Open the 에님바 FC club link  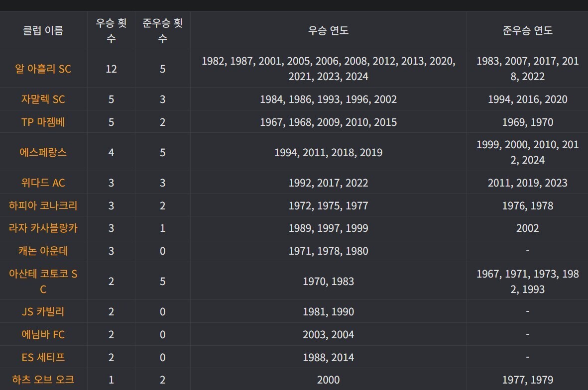pyautogui.click(x=43, y=335)
